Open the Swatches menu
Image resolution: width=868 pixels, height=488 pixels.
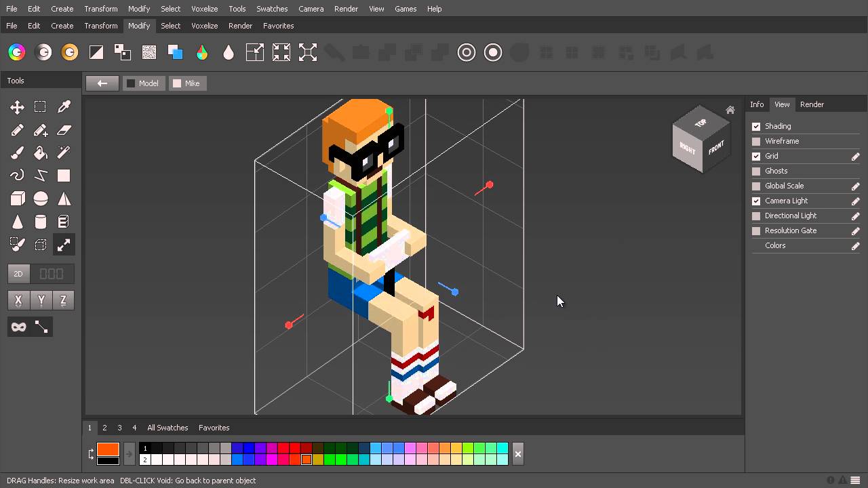tap(272, 9)
